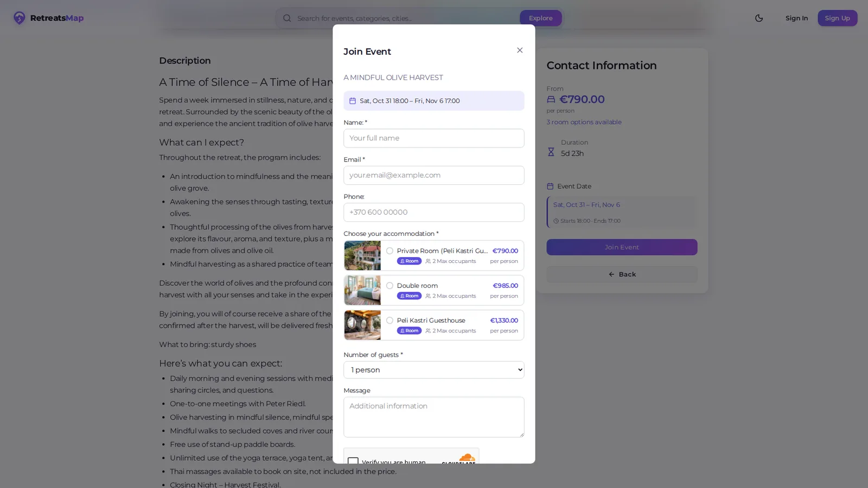Viewport: 868px width, 488px height.
Task: Click the Room tag under Peli Kastri Guesthouse
Action: [x=409, y=331]
